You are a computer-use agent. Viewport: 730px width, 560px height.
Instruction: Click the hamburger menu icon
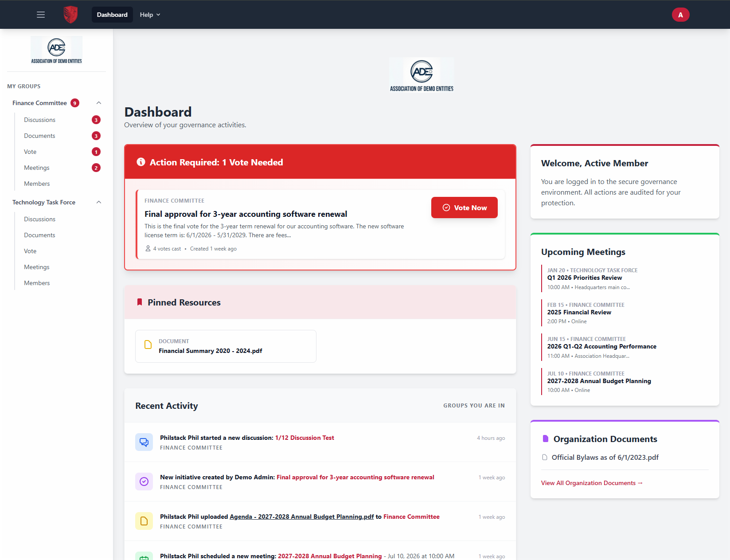41,15
